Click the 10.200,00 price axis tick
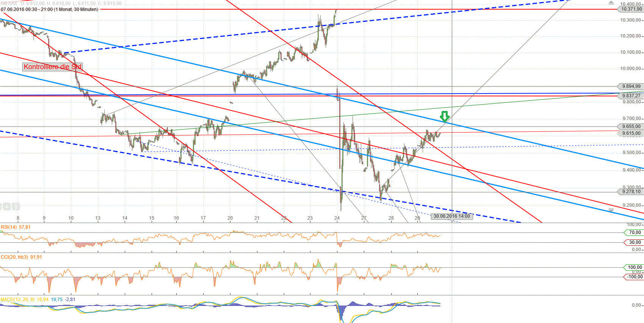 631,36
